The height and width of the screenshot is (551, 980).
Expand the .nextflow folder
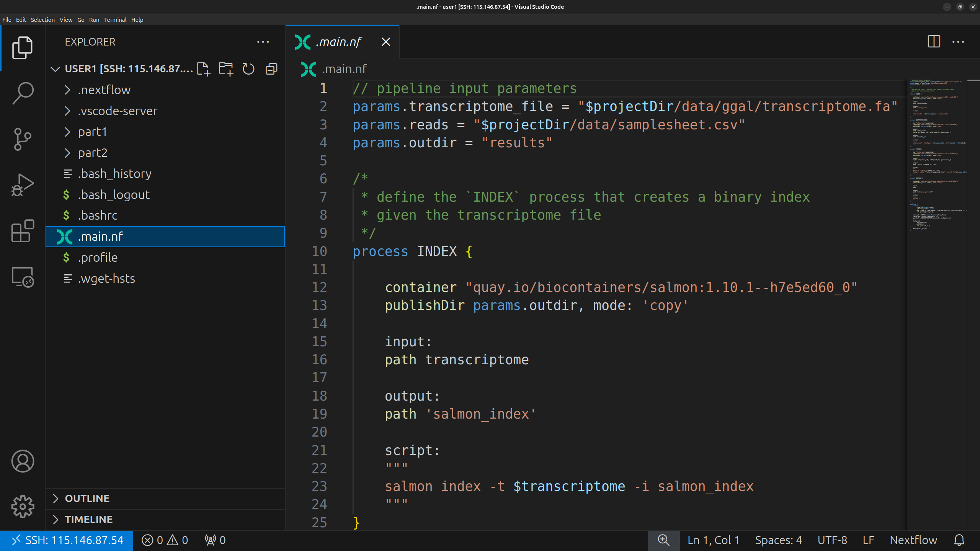[104, 90]
